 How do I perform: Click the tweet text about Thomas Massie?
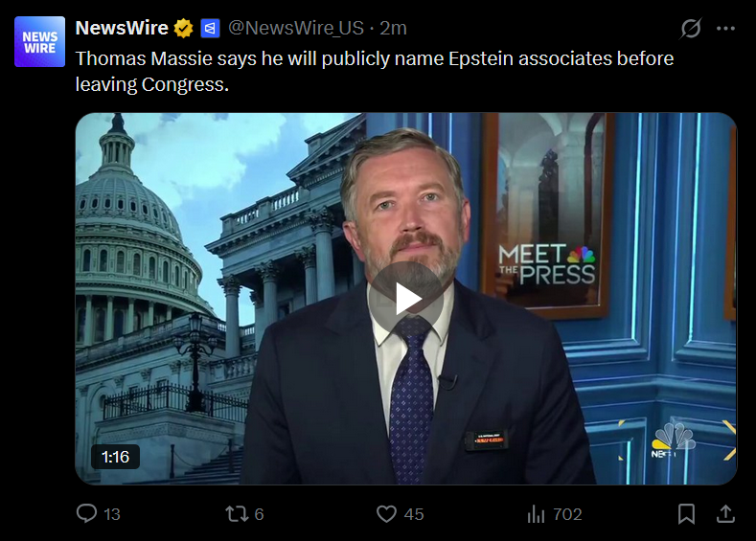click(x=375, y=71)
